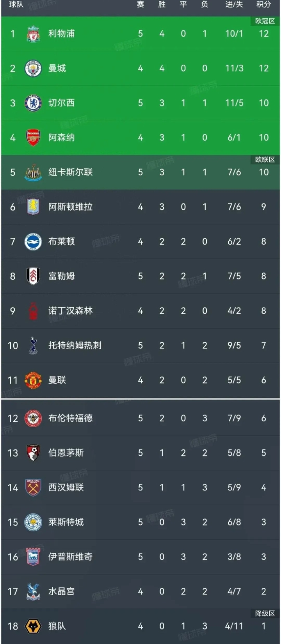
Task: Open the 诺丁汉森林 team name link
Action: click(x=70, y=311)
